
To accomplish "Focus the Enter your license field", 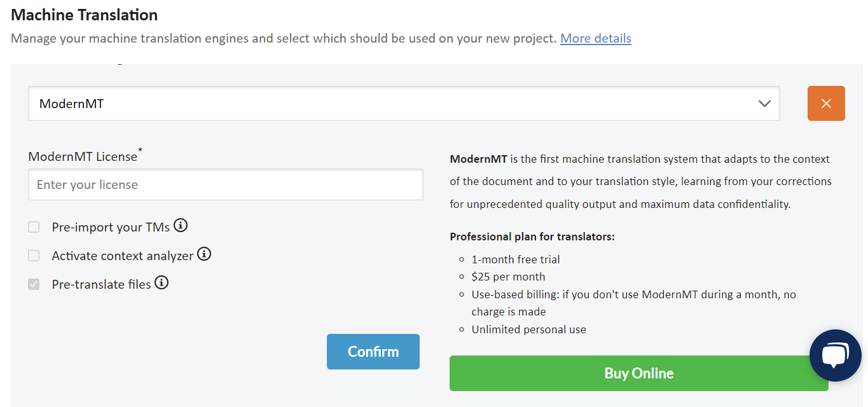I will point(226,185).
